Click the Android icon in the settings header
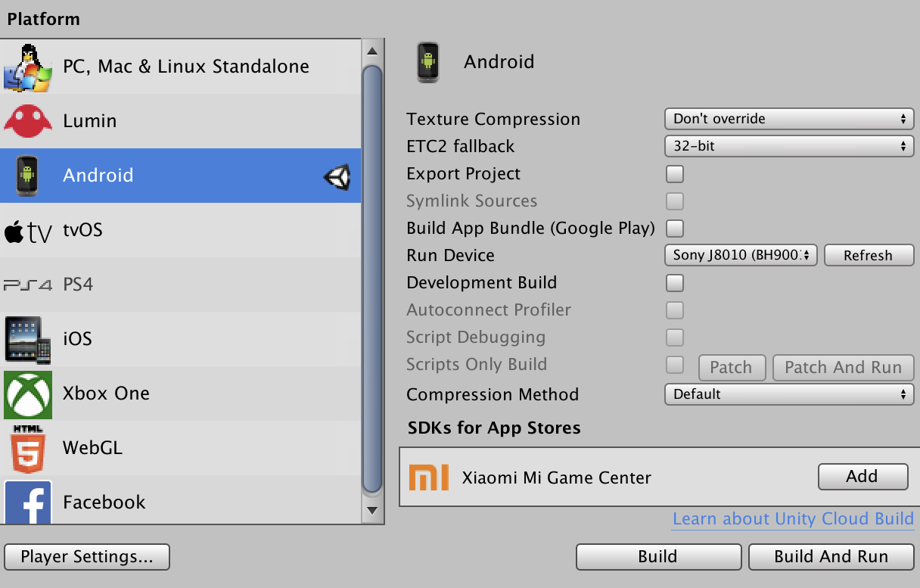 coord(427,63)
